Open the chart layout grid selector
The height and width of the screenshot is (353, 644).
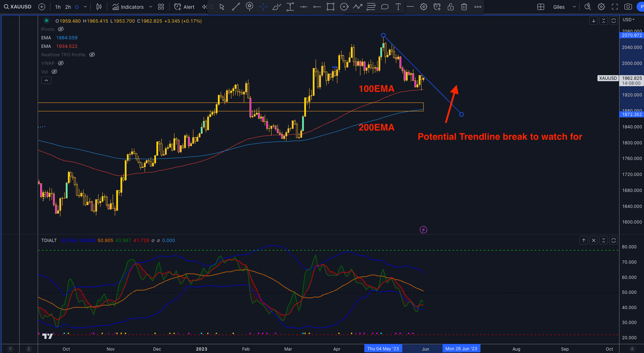click(x=541, y=7)
